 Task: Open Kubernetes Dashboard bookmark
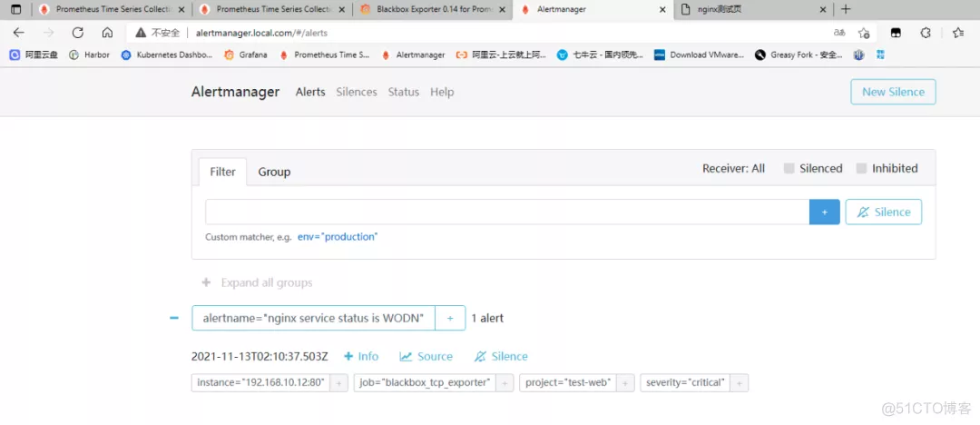167,55
